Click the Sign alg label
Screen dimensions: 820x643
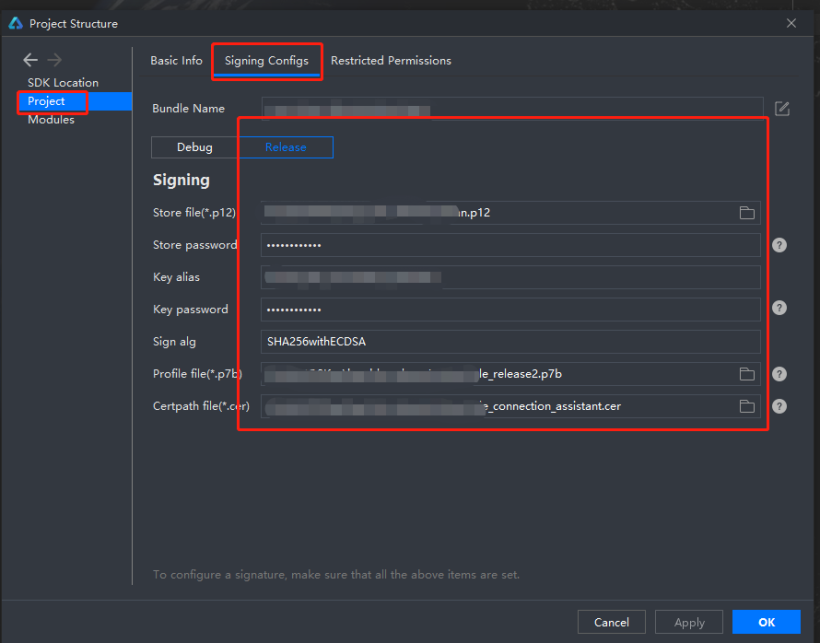tap(174, 342)
